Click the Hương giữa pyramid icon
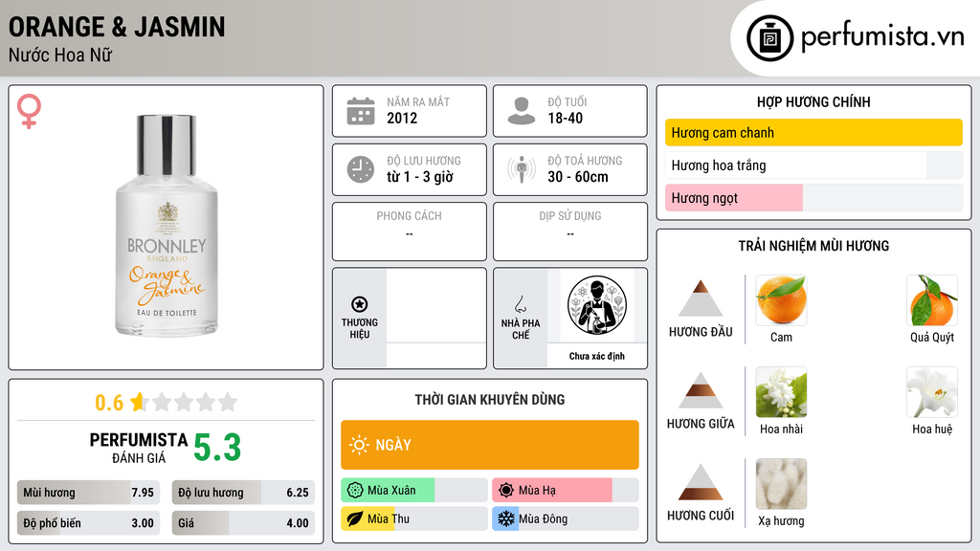The image size is (980, 551). pyautogui.click(x=701, y=390)
